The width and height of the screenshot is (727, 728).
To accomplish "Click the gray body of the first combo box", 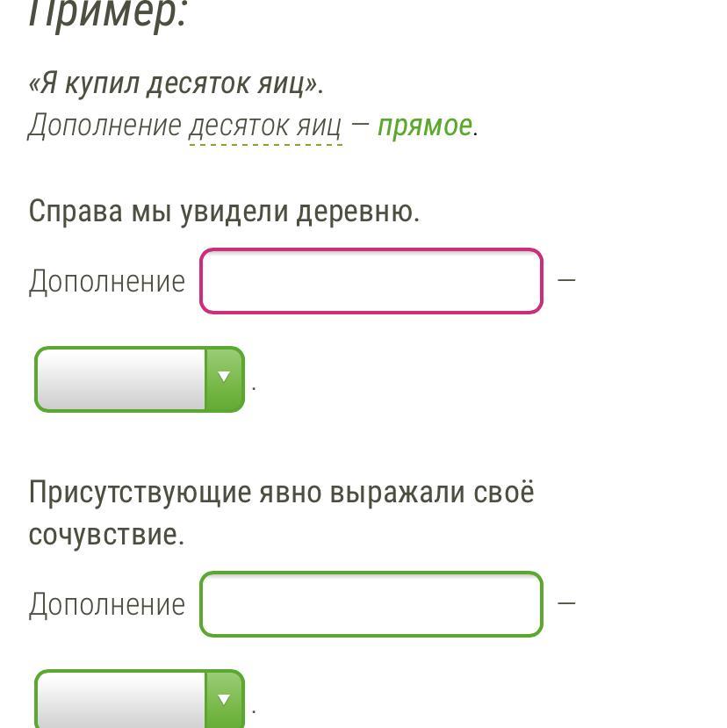I will (121, 378).
